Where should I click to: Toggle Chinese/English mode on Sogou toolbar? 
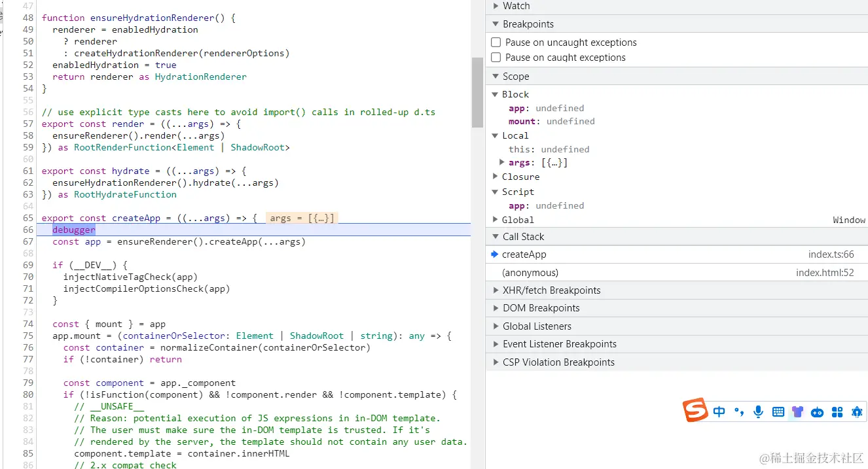coord(719,411)
